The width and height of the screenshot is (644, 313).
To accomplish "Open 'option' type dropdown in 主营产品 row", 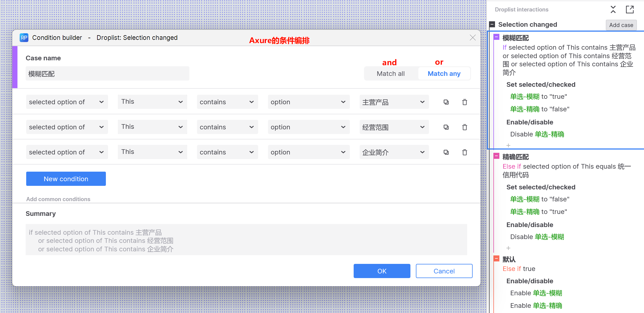I will click(309, 102).
